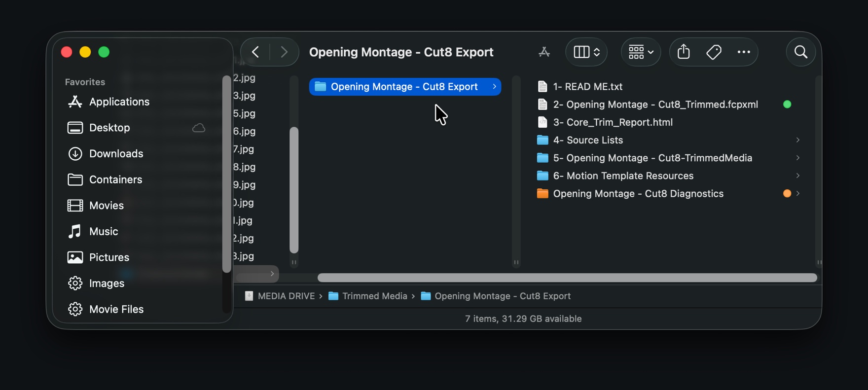Open the search magnifier
The image size is (868, 390).
click(801, 52)
